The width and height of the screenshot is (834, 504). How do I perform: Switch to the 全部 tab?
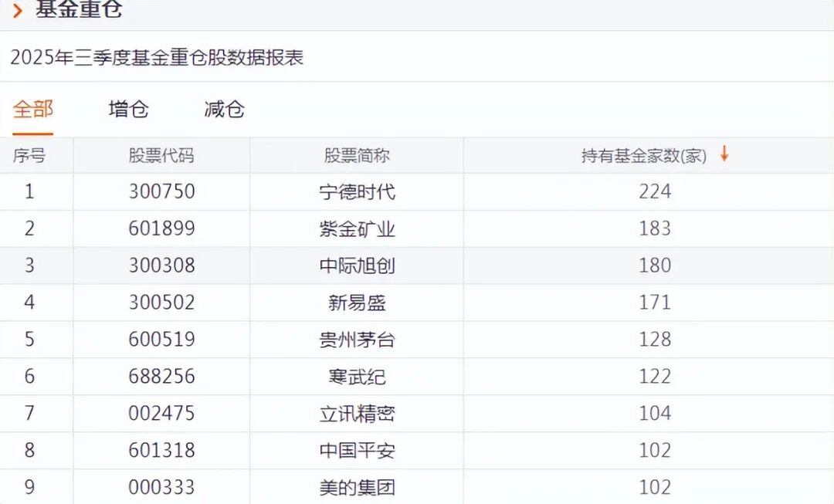33,109
